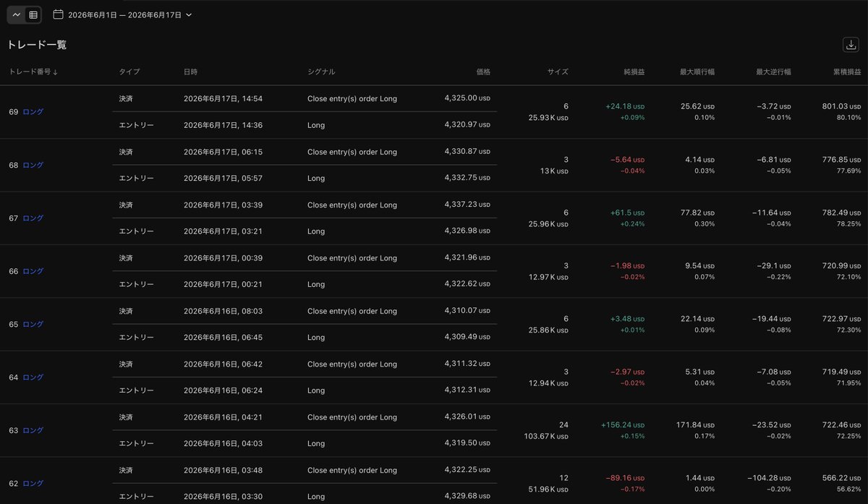Click net profit +156.24 USD
Image resolution: width=868 pixels, height=504 pixels.
click(623, 424)
